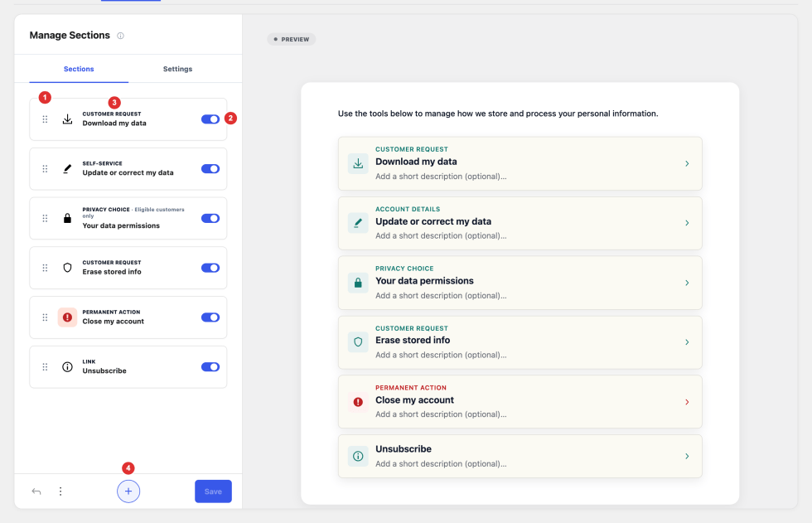
Task: Click the Privacy Choice label in left list
Action: click(x=106, y=210)
